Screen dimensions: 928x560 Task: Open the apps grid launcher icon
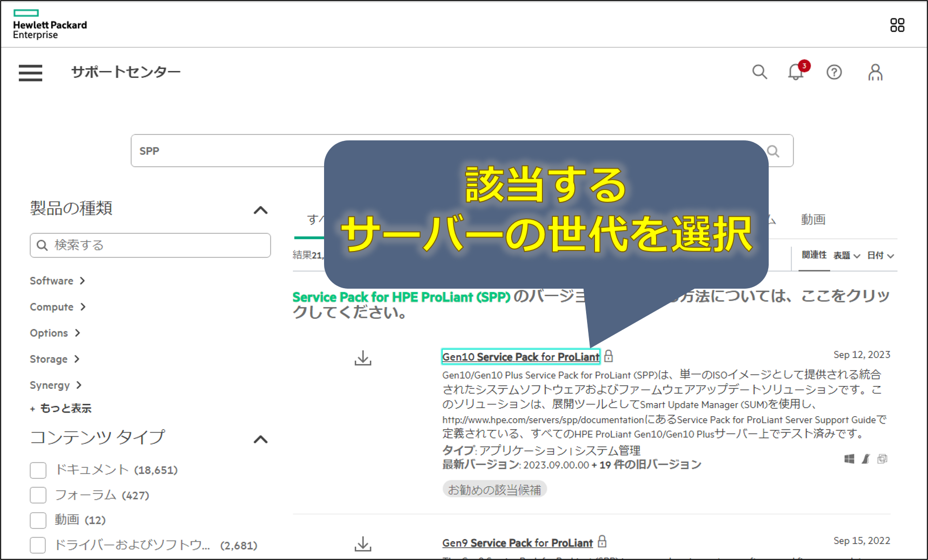tap(897, 25)
